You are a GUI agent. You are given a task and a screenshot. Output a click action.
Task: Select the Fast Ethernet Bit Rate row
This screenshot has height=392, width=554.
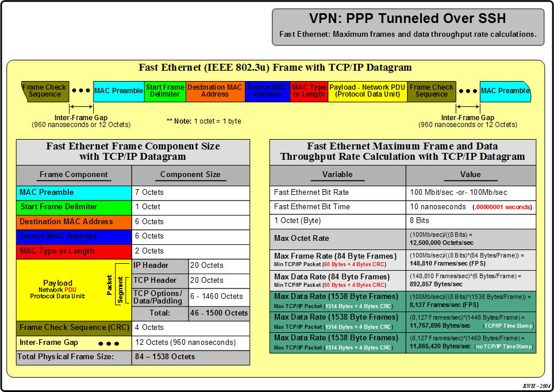coord(337,193)
